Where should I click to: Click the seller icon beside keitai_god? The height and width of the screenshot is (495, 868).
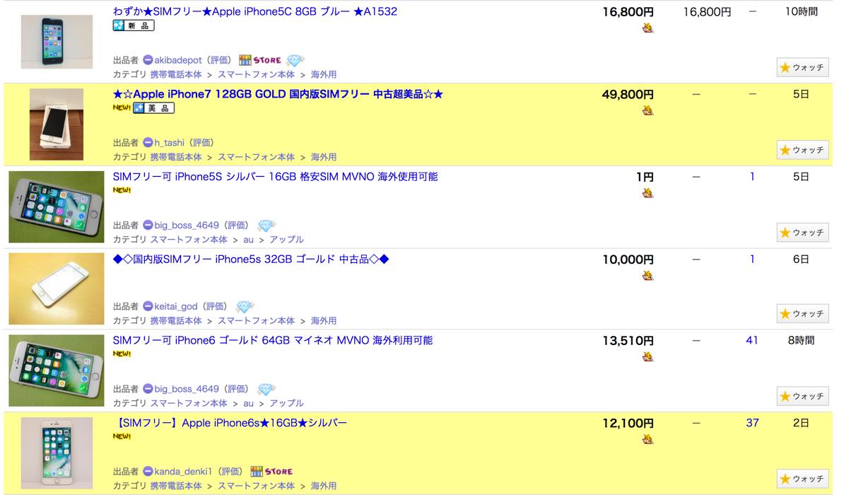coord(148,306)
